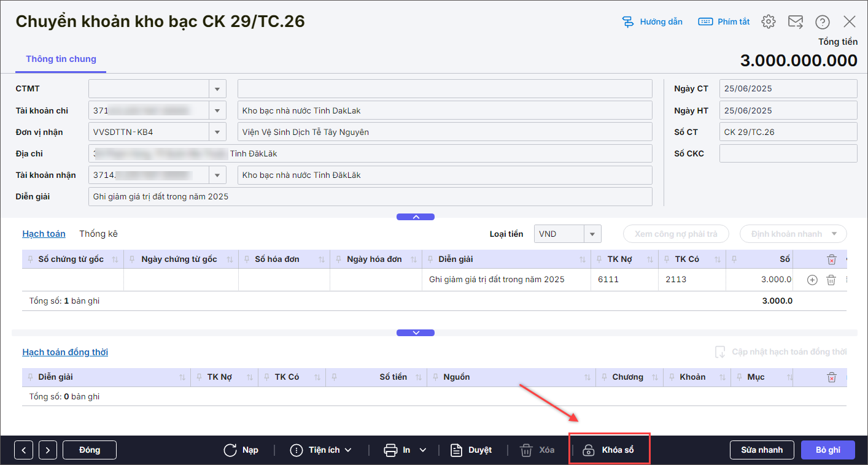Image resolution: width=868 pixels, height=465 pixels.
Task: Click Khóa sổ lock button
Action: click(x=608, y=450)
